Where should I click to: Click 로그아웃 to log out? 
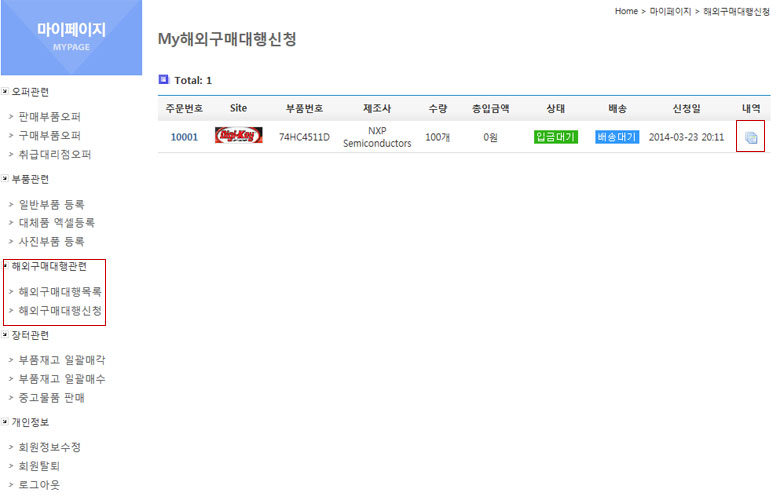39,485
